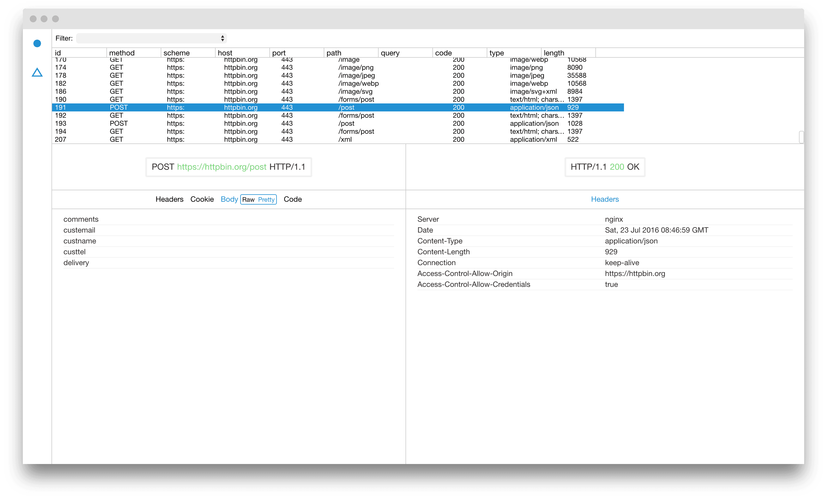
Task: Select the response Headers tab
Action: (x=605, y=199)
